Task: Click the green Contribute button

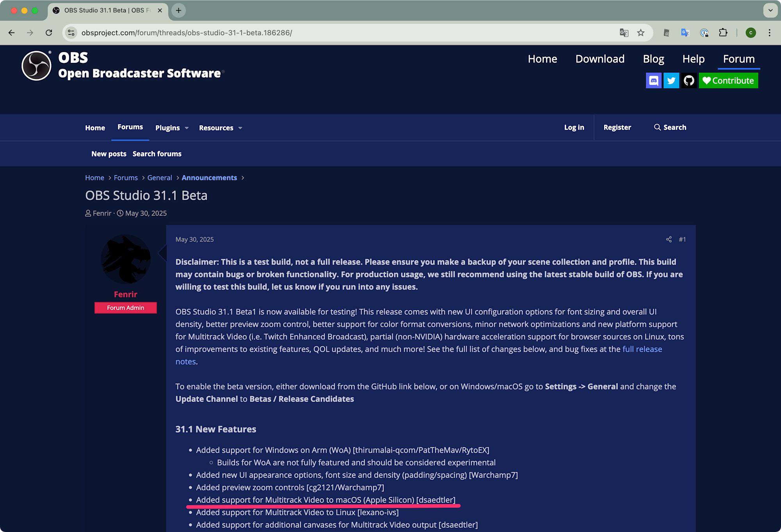Action: [728, 81]
